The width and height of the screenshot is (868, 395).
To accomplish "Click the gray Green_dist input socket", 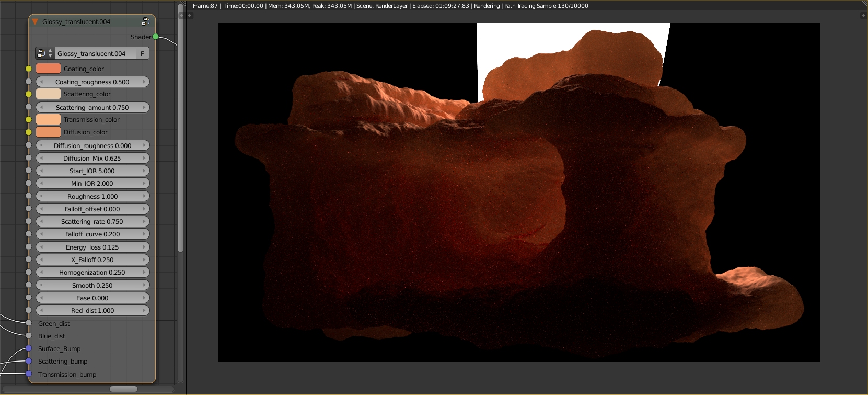I will tap(29, 323).
